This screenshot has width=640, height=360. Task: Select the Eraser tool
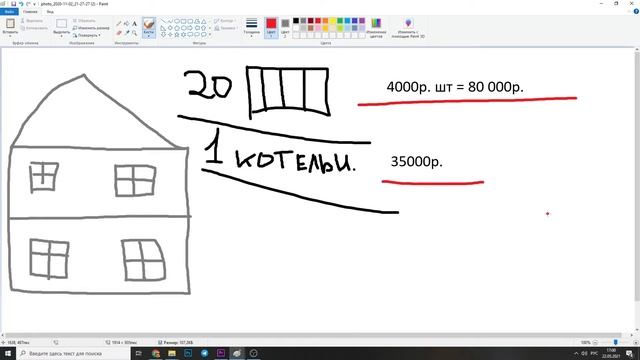click(x=119, y=33)
